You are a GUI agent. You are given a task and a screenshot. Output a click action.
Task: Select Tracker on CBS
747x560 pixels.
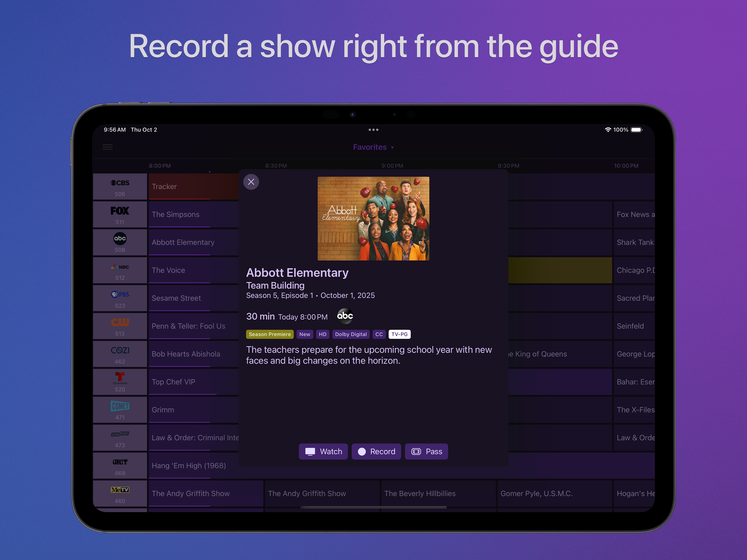[x=194, y=187]
